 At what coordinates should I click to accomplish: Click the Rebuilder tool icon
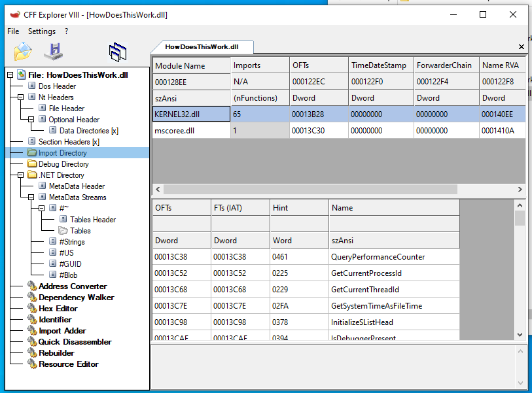pos(32,352)
